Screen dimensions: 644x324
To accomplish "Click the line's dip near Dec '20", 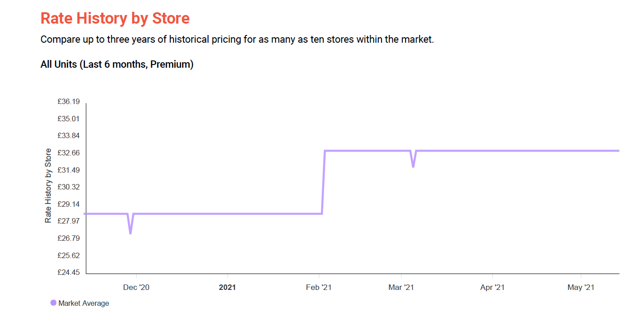I will pyautogui.click(x=130, y=232).
